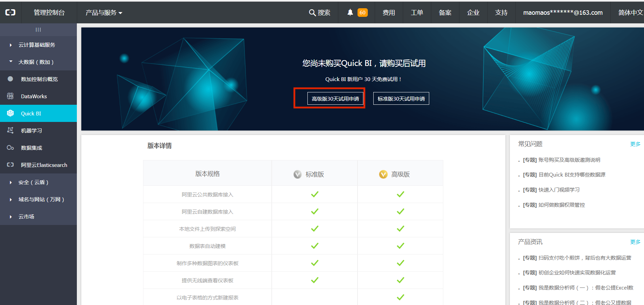The height and width of the screenshot is (305, 644).
Task: Click the DataWorks sidebar icon
Action: tap(10, 96)
